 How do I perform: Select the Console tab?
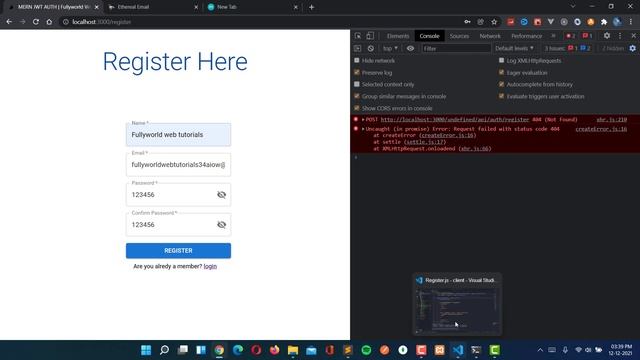pos(429,36)
